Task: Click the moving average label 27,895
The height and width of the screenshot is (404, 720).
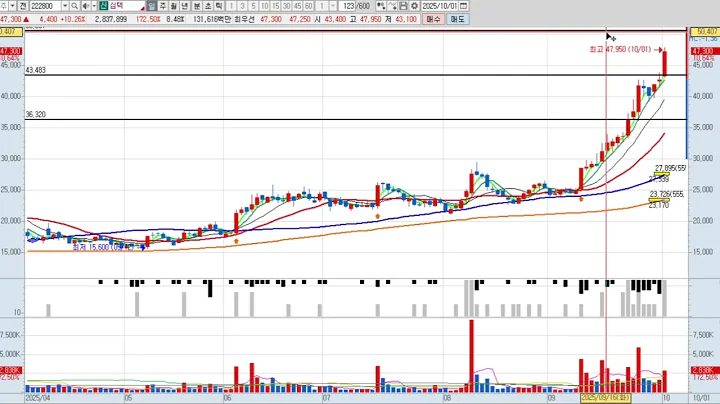Action: pos(670,168)
